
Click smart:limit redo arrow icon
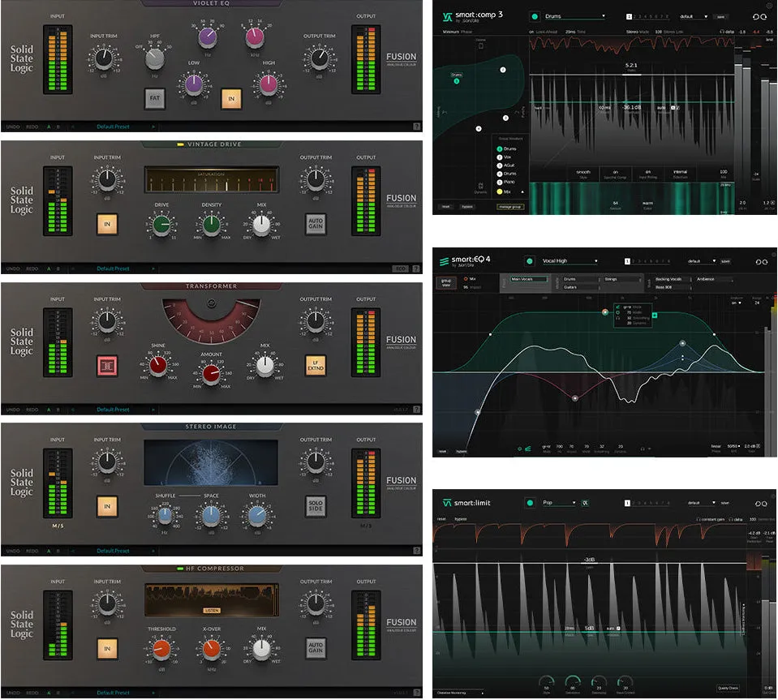coord(766,504)
